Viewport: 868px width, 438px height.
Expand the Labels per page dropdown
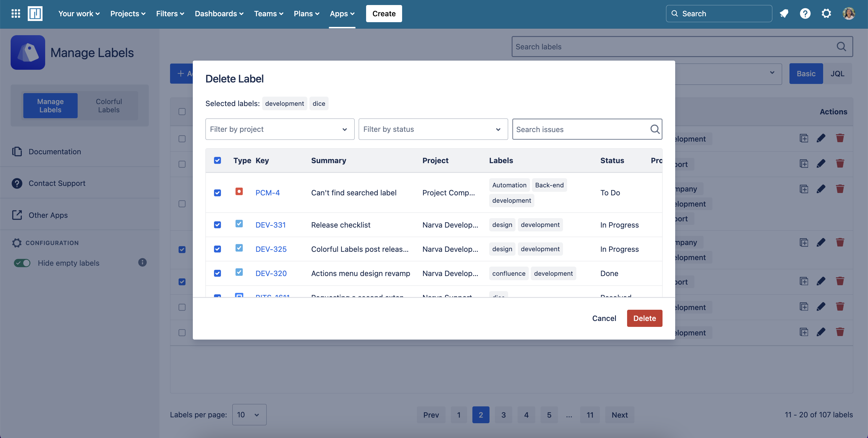click(249, 414)
